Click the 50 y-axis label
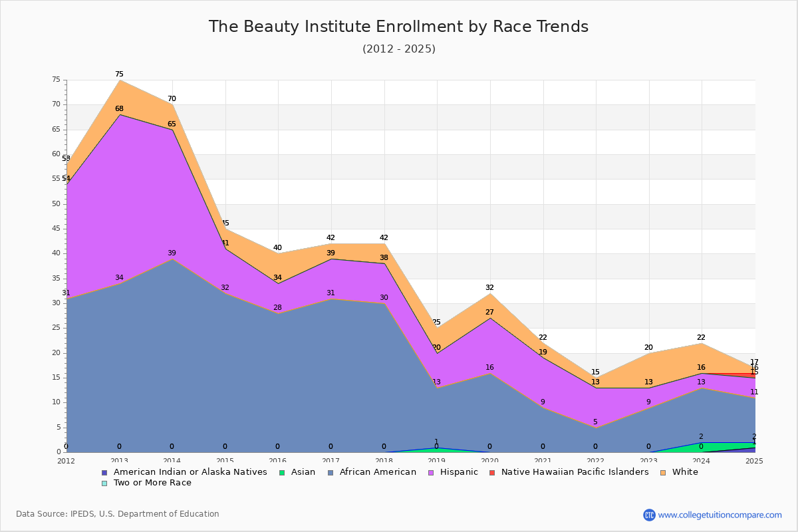Viewport: 798px width, 532px height. pos(56,204)
